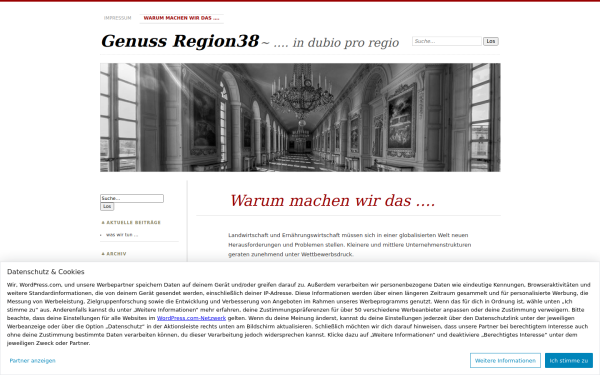Follow the WordPress.com-Netzwerk link
The width and height of the screenshot is (600, 375).
click(x=191, y=318)
